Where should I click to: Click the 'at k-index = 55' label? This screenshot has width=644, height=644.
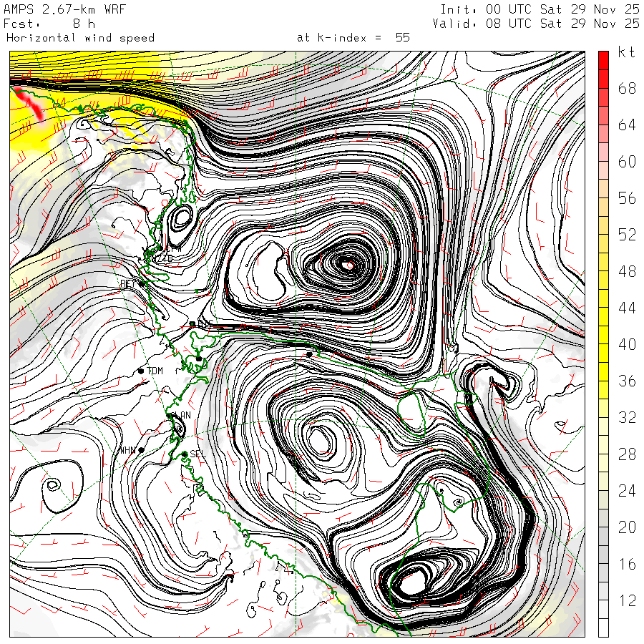click(x=353, y=37)
